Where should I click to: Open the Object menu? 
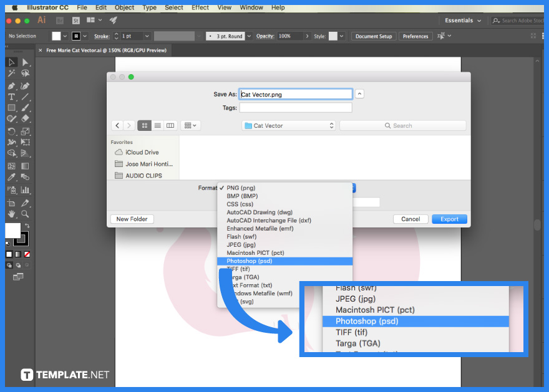coord(124,7)
